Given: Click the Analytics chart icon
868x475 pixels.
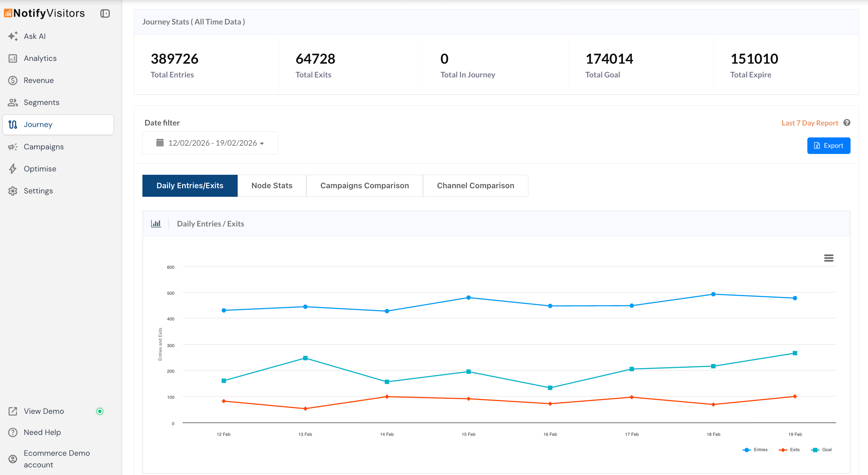Looking at the screenshot, I should pyautogui.click(x=13, y=58).
